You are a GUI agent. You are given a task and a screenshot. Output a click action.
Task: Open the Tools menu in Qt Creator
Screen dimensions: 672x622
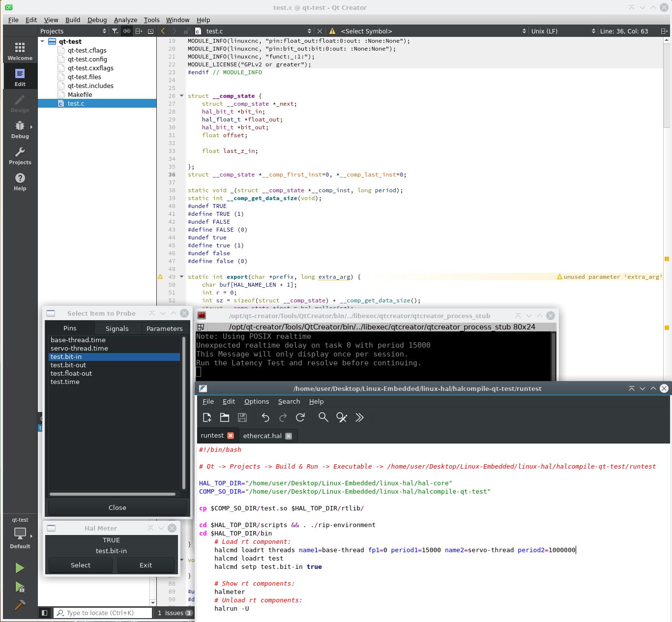[151, 20]
